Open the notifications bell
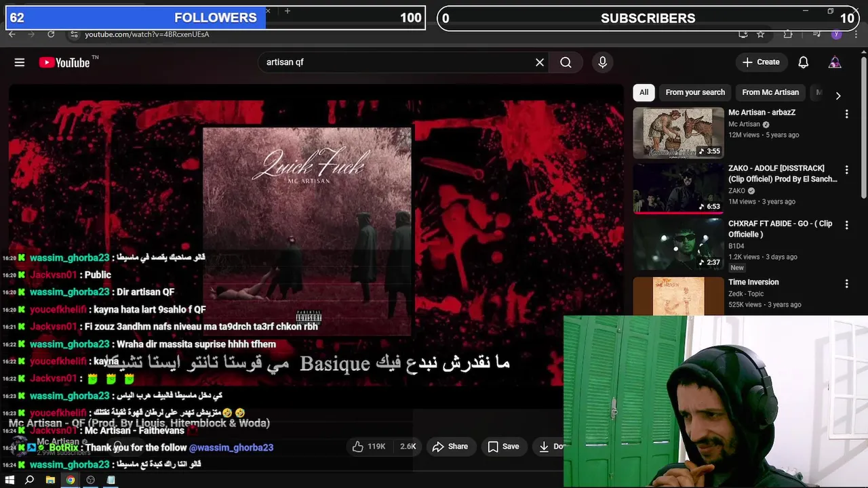The width and height of the screenshot is (868, 488). point(804,62)
